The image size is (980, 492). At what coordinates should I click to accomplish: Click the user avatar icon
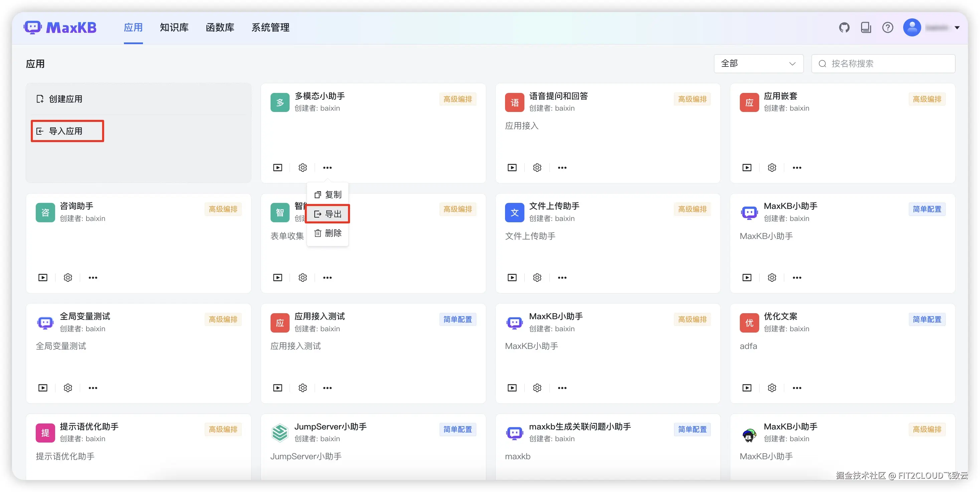[x=912, y=27]
